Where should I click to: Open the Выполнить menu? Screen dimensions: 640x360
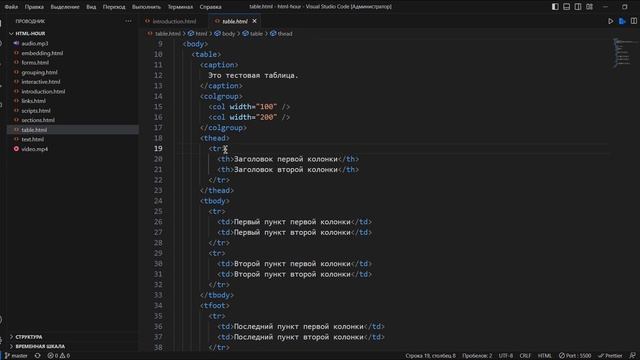tap(147, 7)
